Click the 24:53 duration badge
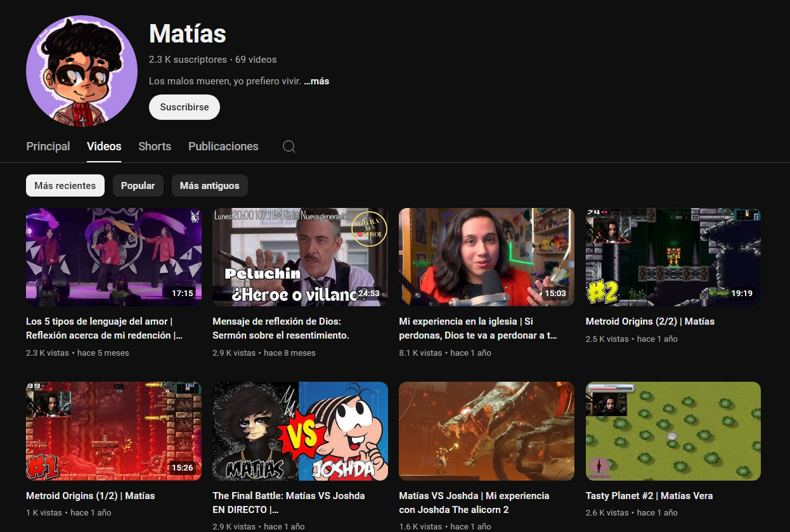790x532 pixels. (x=369, y=294)
